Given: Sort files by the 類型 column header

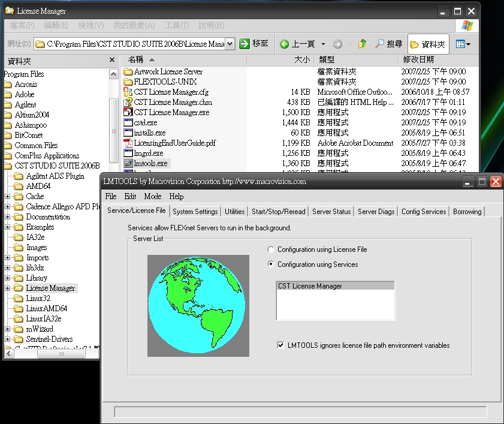Looking at the screenshot, I should [356, 59].
